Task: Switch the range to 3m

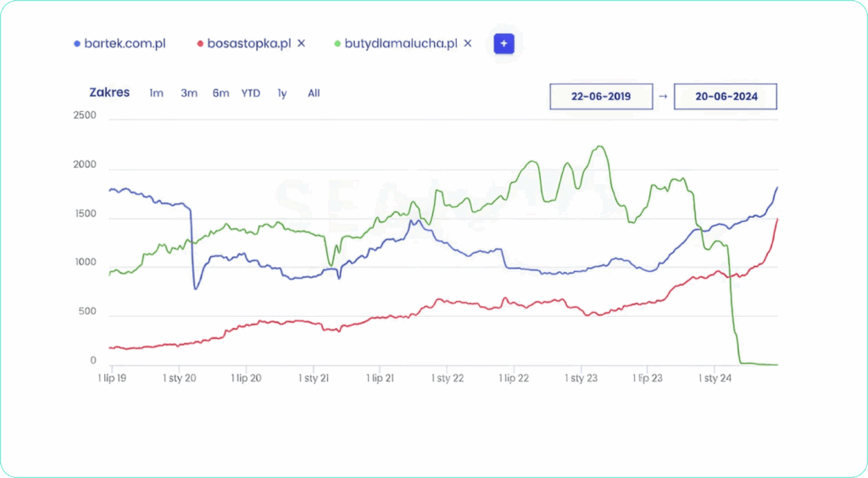Action: [x=188, y=93]
